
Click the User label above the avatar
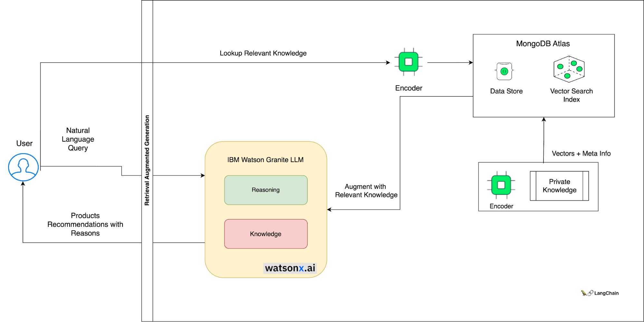pyautogui.click(x=24, y=143)
